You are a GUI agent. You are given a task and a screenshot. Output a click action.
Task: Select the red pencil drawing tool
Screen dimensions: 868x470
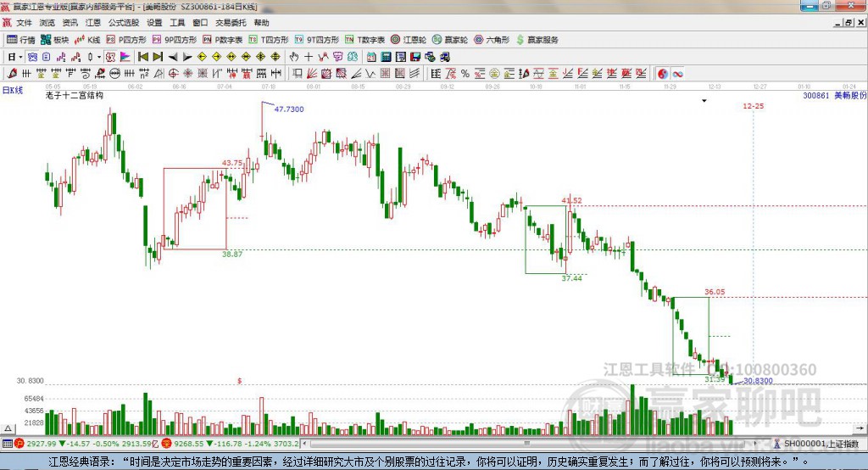[12, 73]
